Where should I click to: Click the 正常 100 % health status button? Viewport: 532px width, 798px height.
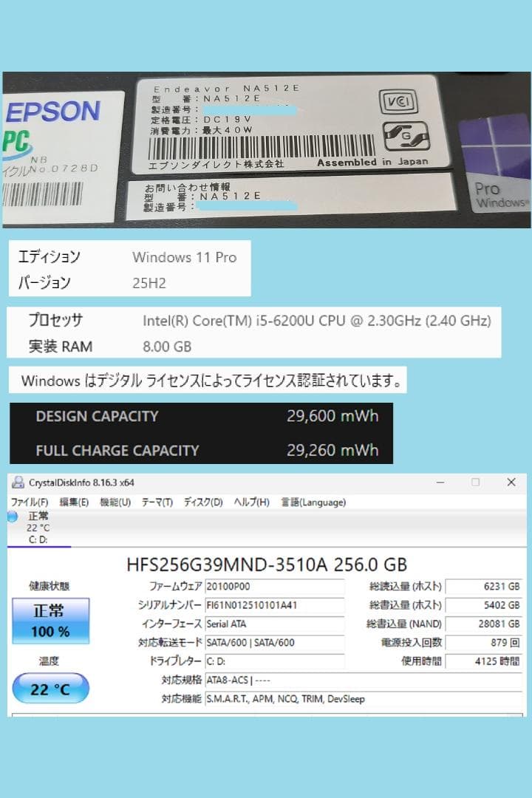click(x=50, y=621)
